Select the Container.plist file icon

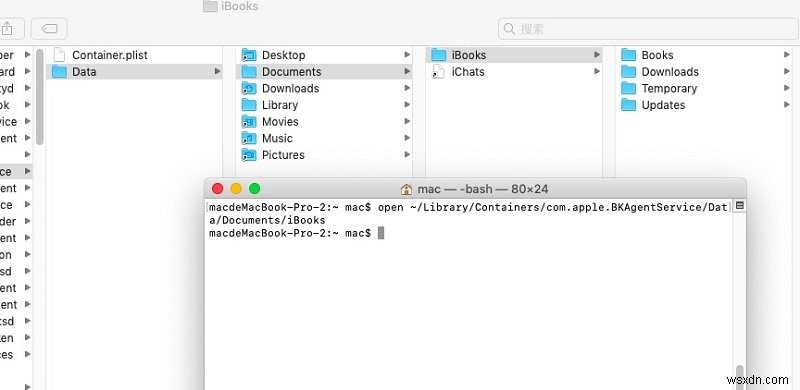point(60,55)
